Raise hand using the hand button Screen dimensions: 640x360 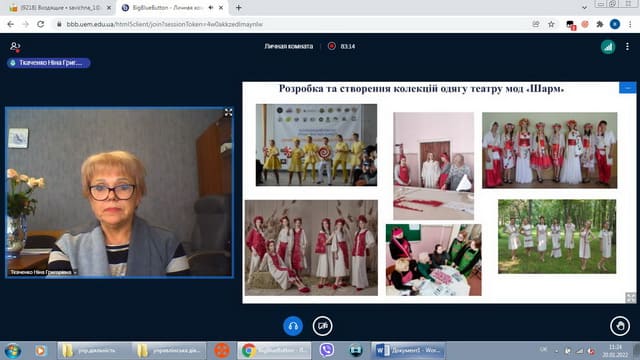620,326
